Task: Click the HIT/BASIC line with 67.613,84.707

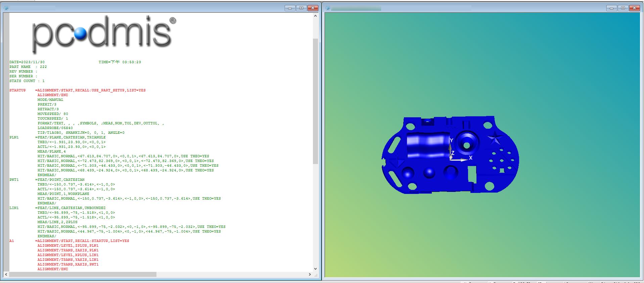Action: [123, 156]
